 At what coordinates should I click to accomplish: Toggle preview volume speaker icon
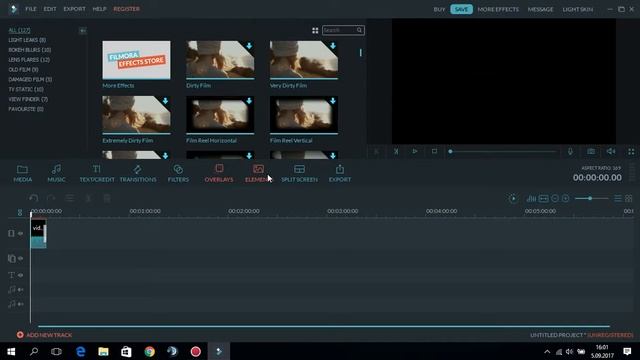point(611,151)
